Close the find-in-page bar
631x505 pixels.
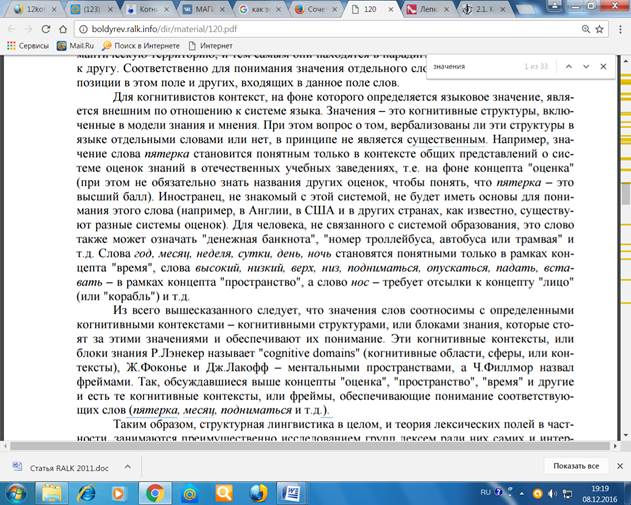[x=604, y=66]
